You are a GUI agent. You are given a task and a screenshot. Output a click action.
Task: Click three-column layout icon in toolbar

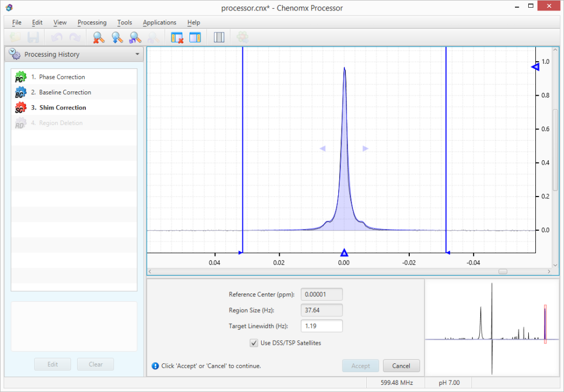pyautogui.click(x=219, y=37)
